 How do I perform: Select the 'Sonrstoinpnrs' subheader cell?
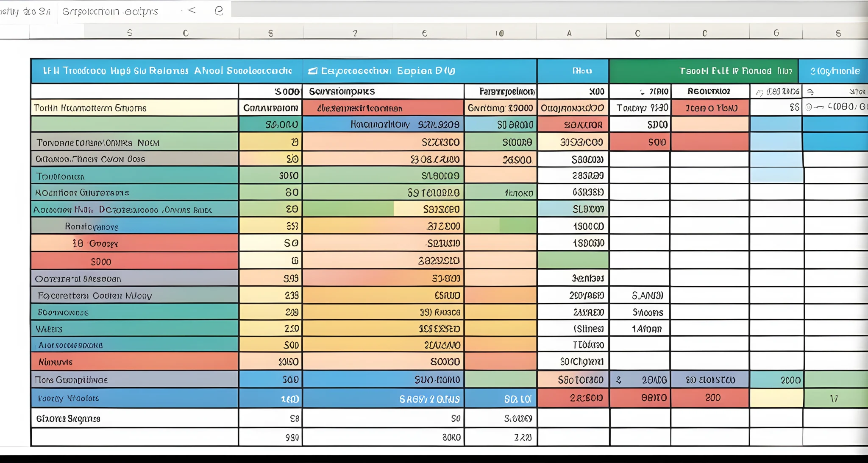[384, 92]
